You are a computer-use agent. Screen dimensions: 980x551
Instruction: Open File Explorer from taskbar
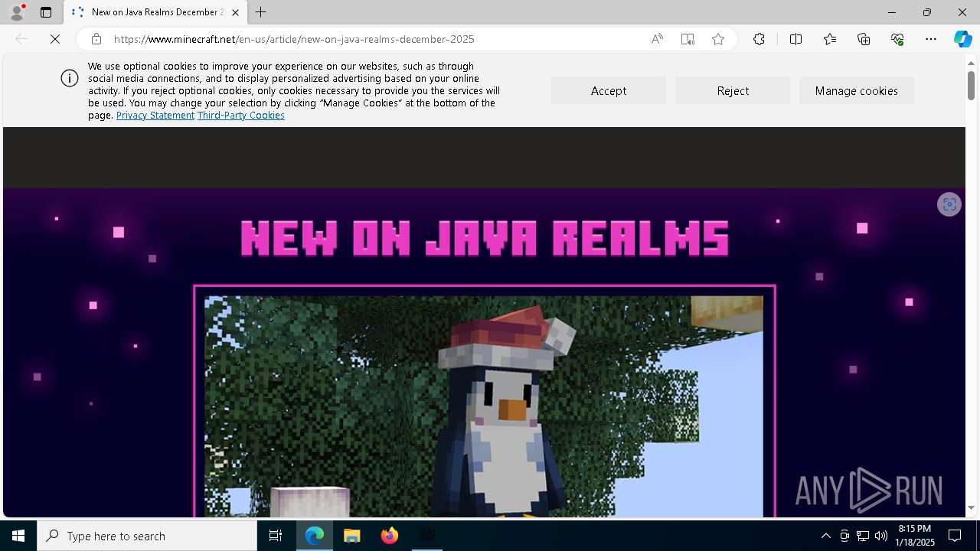tap(352, 536)
